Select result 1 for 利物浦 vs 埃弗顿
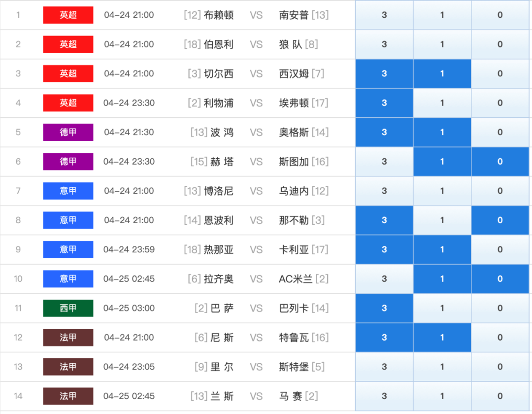Viewport: 532px width, 414px height. pyautogui.click(x=442, y=103)
